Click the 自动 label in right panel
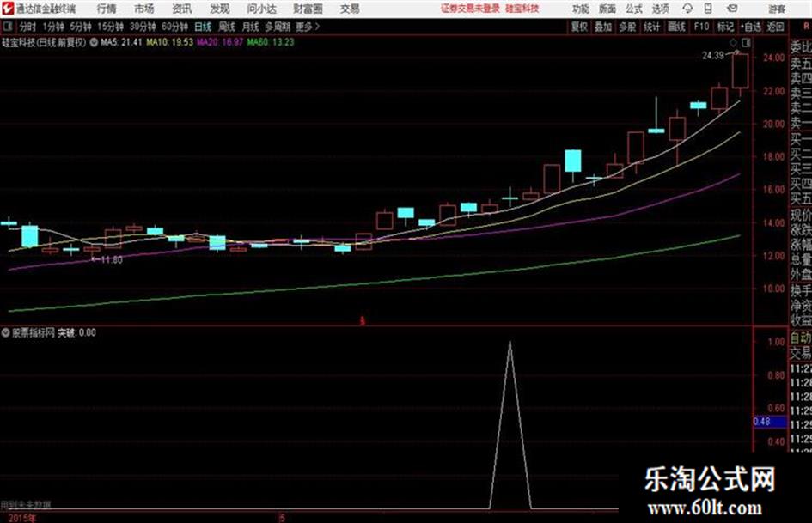The image size is (812, 523). click(x=801, y=338)
